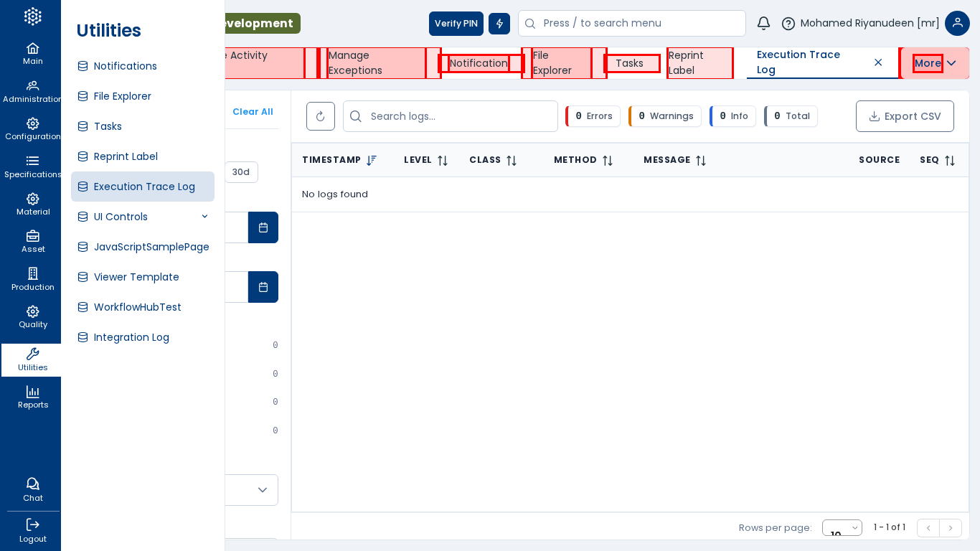Open the rows per page dropdown
The width and height of the screenshot is (980, 551).
842,528
